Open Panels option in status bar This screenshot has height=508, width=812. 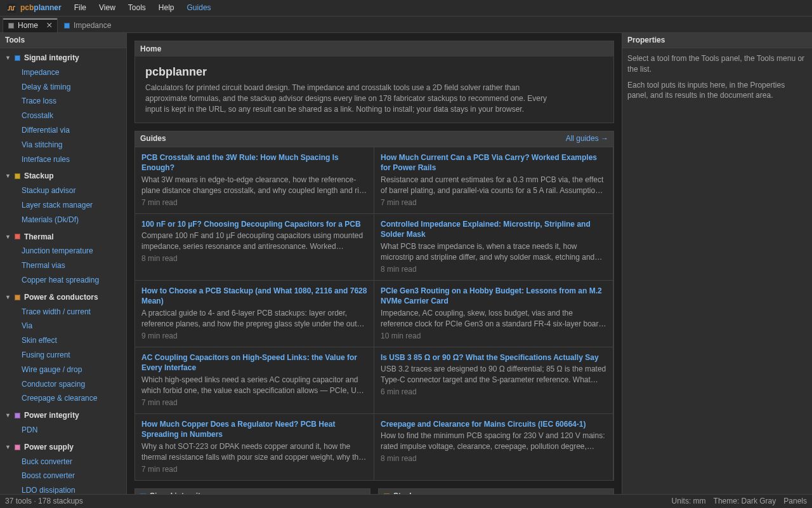[x=795, y=501]
